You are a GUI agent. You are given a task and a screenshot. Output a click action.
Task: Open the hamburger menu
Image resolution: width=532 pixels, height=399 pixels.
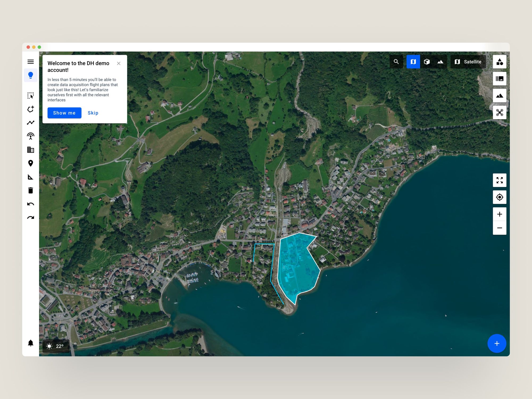click(x=31, y=62)
